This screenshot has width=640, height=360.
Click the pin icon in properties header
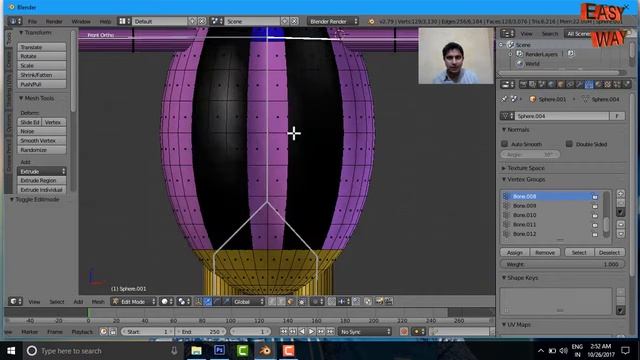505,99
